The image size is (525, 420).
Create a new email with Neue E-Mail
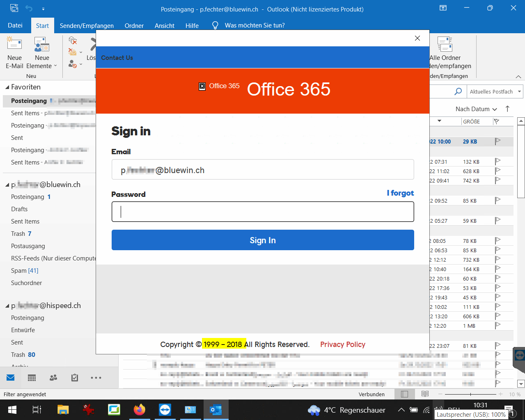tap(14, 52)
